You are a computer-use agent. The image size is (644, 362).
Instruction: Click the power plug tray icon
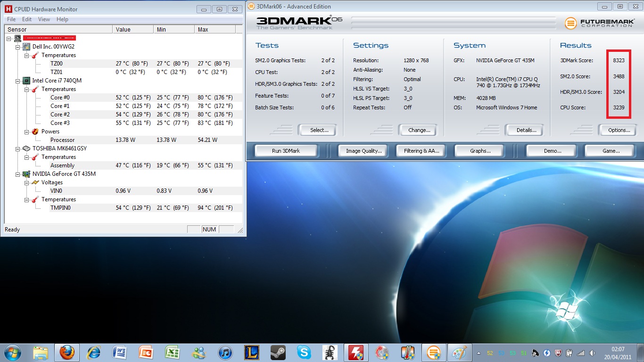[x=570, y=353]
